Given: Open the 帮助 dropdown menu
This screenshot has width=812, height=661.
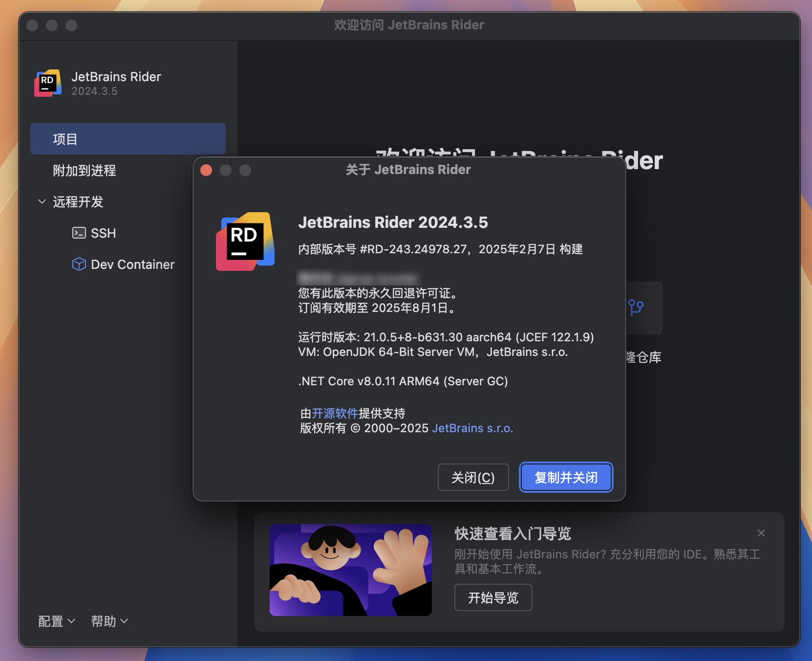Looking at the screenshot, I should pos(109,621).
